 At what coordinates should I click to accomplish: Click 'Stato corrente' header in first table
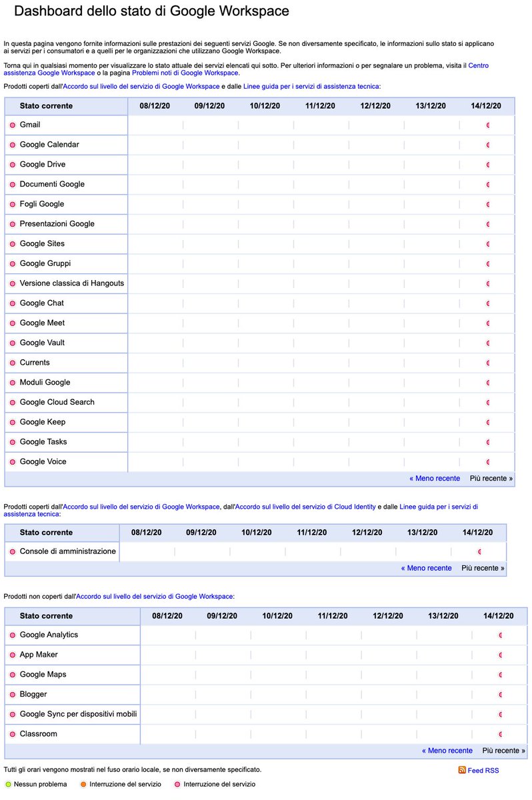pos(46,106)
